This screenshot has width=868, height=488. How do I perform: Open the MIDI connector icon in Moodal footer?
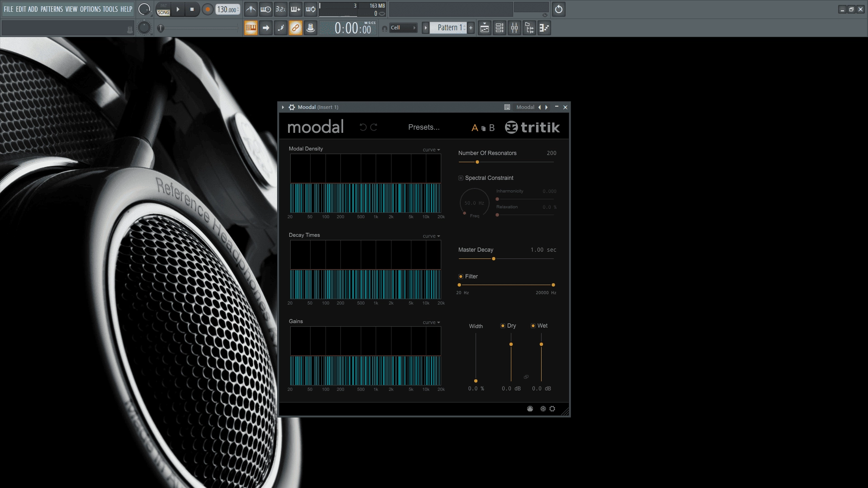click(x=530, y=409)
